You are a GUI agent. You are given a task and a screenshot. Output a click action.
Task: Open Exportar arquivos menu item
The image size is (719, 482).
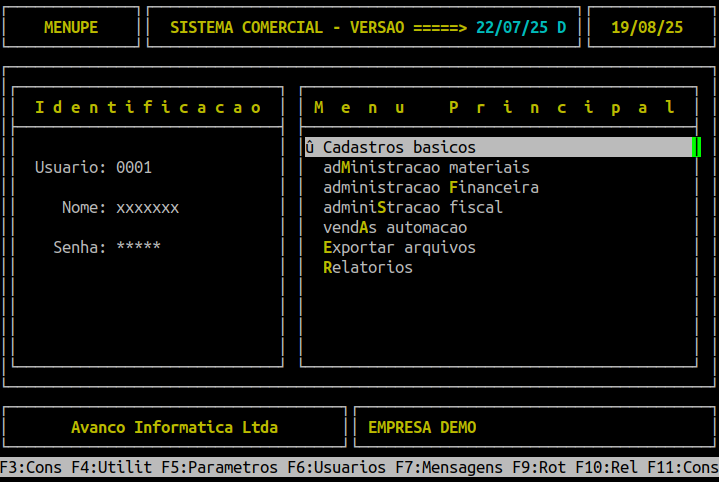click(x=399, y=248)
